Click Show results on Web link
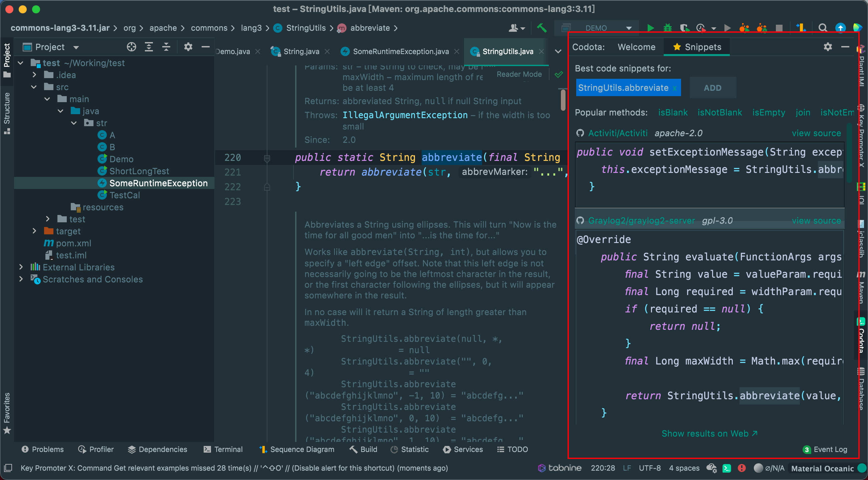Image resolution: width=868 pixels, height=480 pixels. pos(709,433)
